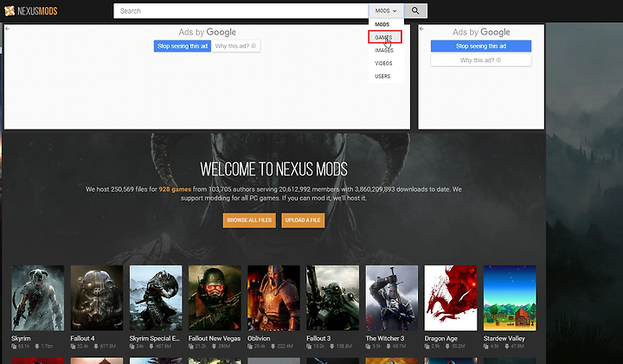
Task: Open the MODS search category dropdown
Action: coord(386,10)
